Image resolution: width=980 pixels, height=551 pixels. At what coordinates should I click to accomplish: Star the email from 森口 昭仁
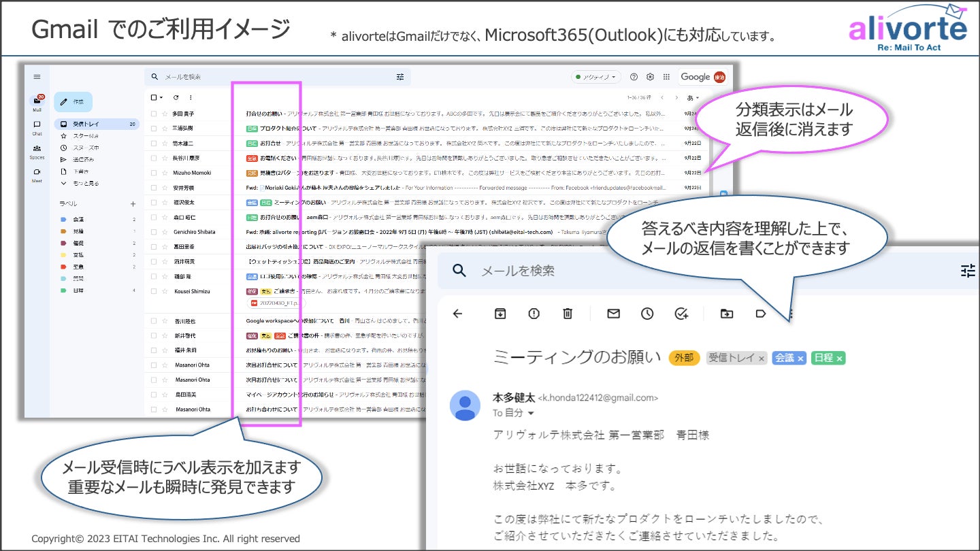(165, 217)
